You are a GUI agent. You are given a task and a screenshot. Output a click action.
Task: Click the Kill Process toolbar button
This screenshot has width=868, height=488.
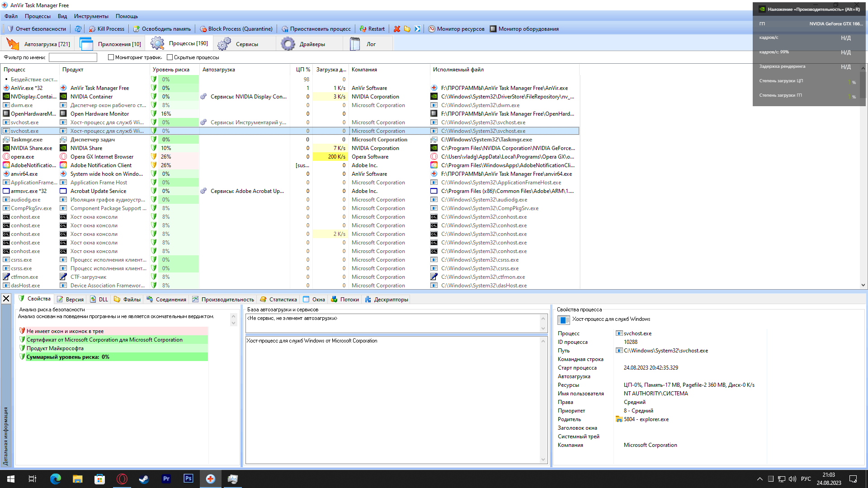coord(107,29)
